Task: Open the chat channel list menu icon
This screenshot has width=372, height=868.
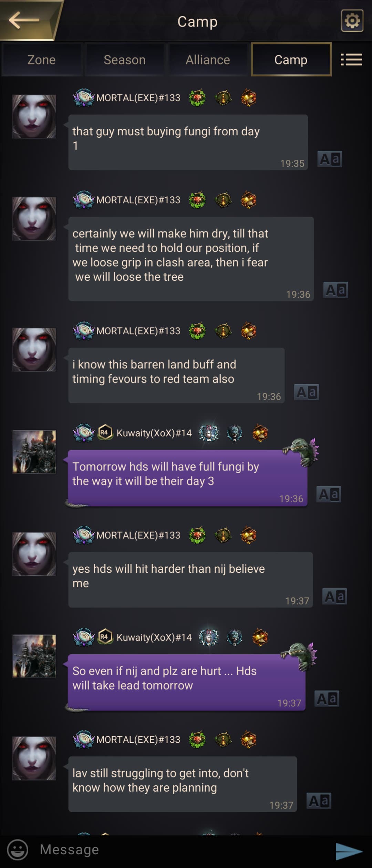Action: click(351, 60)
